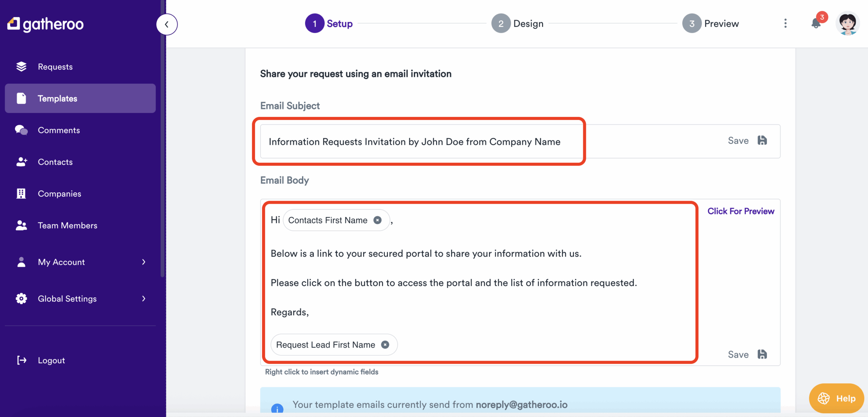Click the Email Body save disk icon

click(x=762, y=354)
